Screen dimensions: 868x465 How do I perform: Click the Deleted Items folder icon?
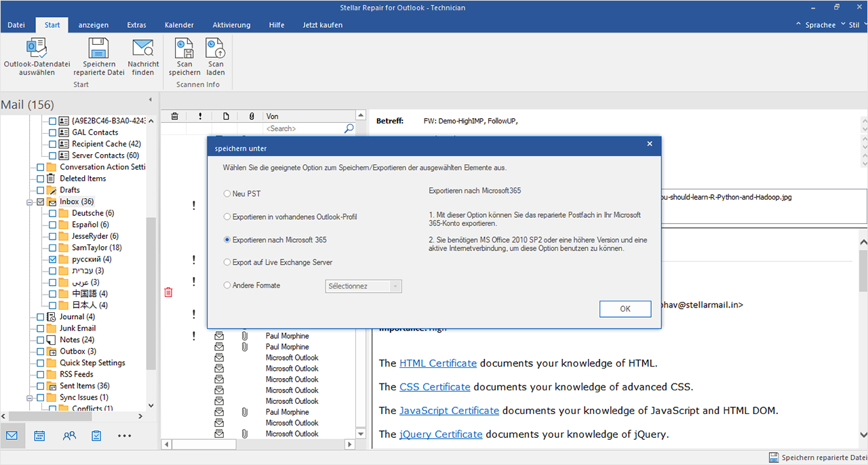pos(52,179)
